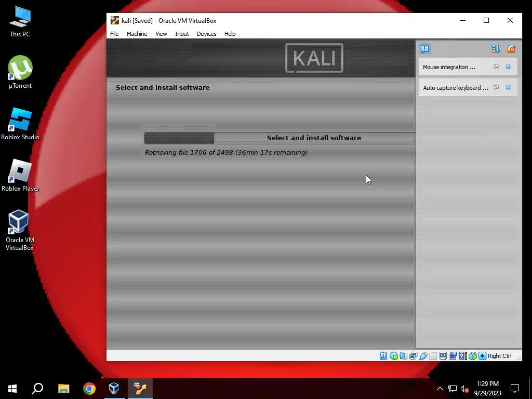Open the Machine menu
This screenshot has width=532, height=399.
[137, 34]
